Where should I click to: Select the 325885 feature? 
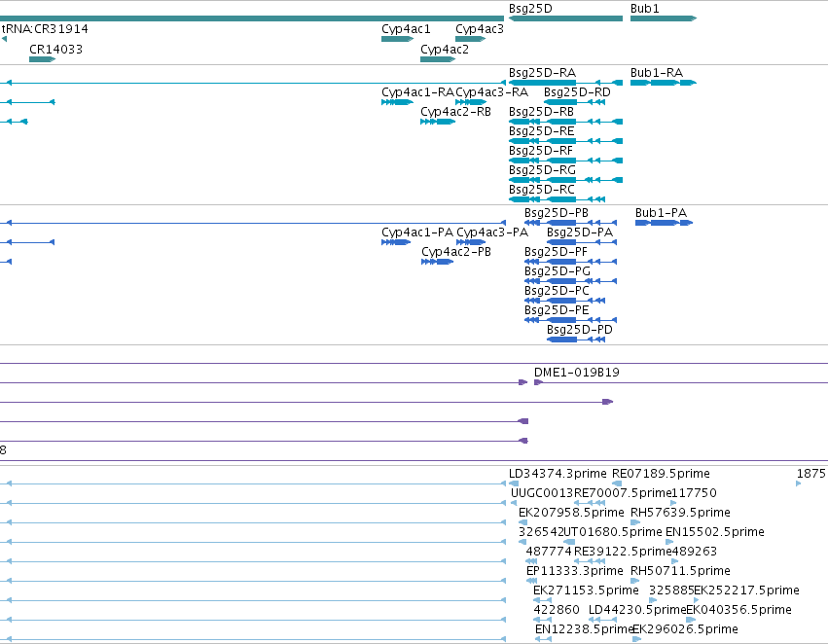[x=653, y=601]
